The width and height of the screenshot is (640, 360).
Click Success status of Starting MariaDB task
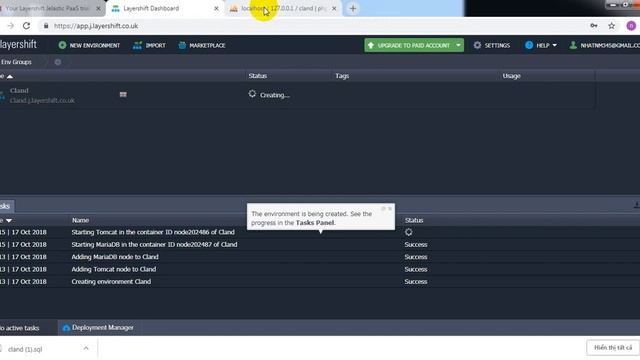tap(416, 244)
